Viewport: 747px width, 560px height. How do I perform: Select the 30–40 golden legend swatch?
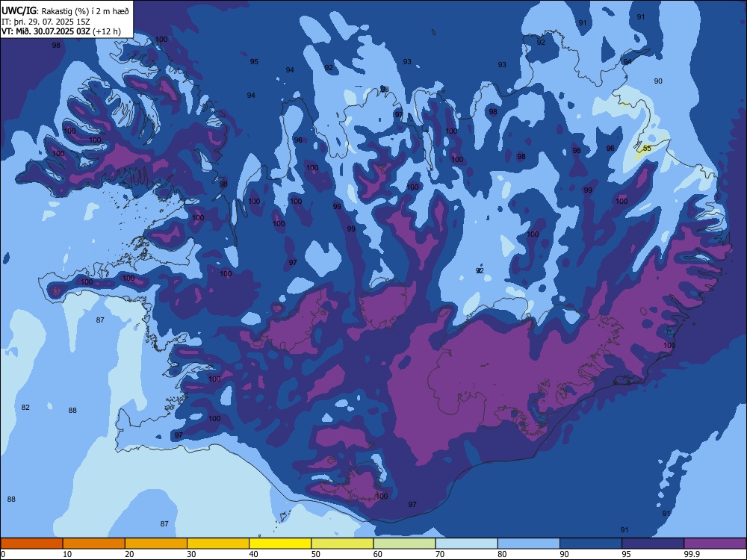(218, 544)
